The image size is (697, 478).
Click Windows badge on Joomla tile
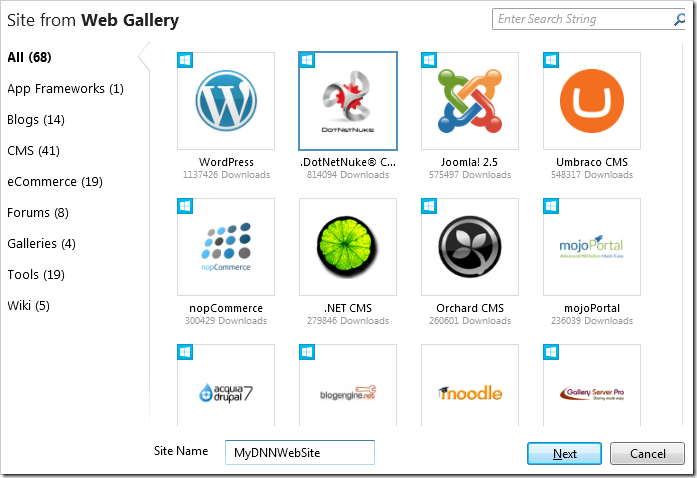click(429, 60)
